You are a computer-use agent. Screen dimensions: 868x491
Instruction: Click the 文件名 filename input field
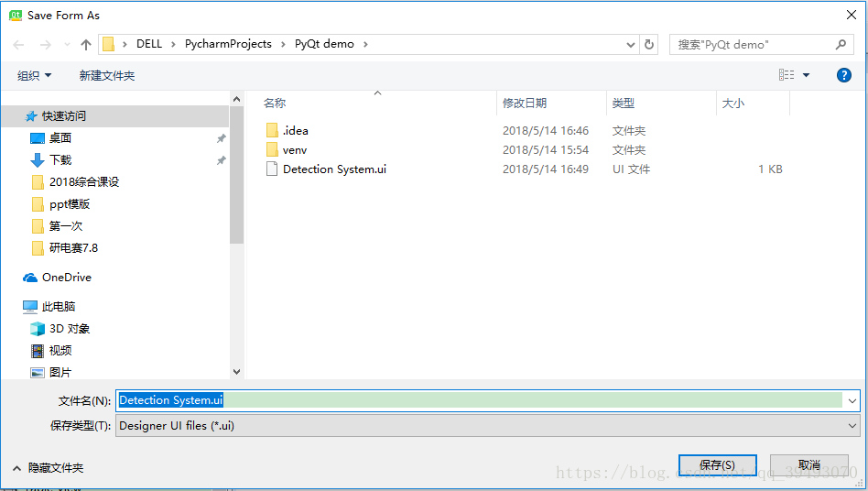[x=480, y=400]
